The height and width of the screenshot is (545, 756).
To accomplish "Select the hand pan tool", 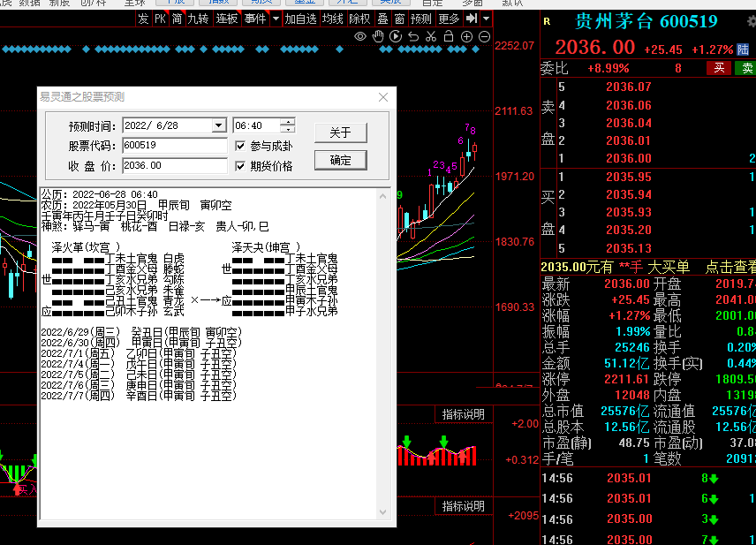I will click(x=378, y=36).
